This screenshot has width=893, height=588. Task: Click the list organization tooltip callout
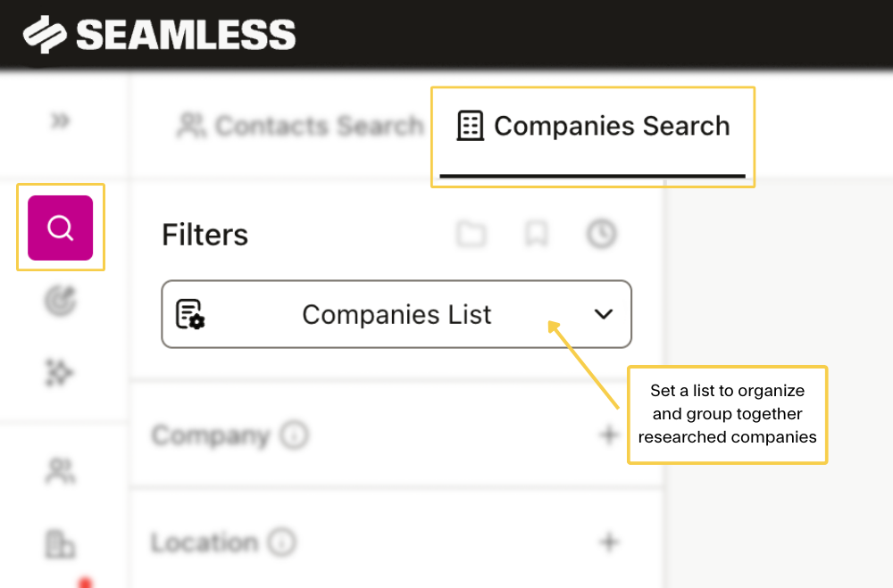[x=727, y=415]
